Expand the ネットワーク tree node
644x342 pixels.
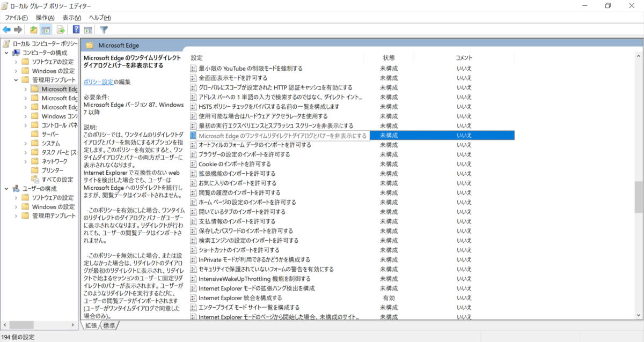click(x=26, y=161)
